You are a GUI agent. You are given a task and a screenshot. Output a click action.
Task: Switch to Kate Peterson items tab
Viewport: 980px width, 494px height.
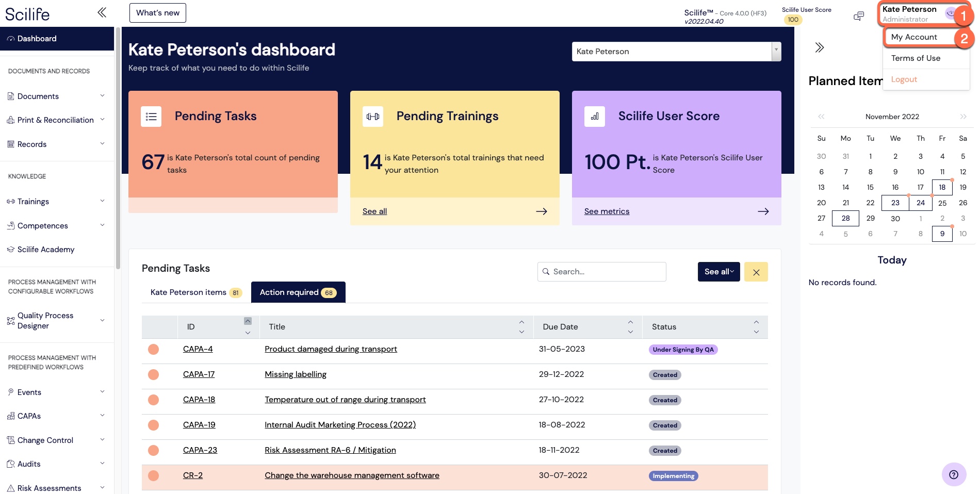coord(196,292)
